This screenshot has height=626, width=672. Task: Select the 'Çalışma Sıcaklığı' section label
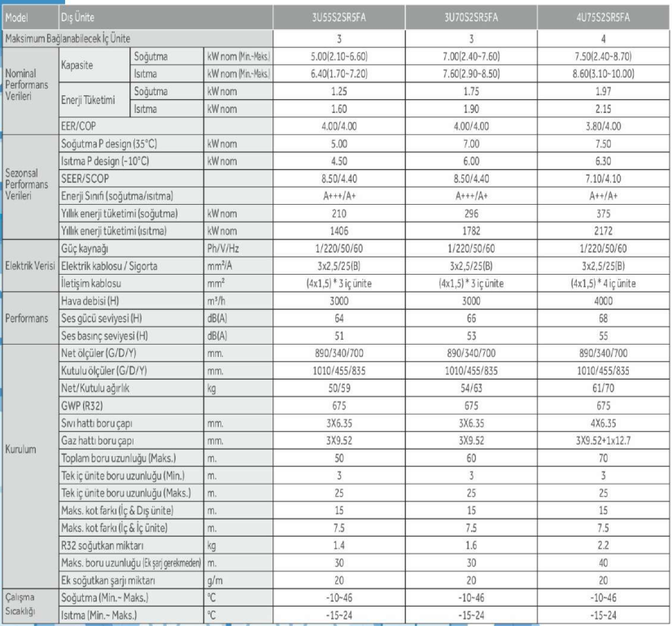click(24, 606)
